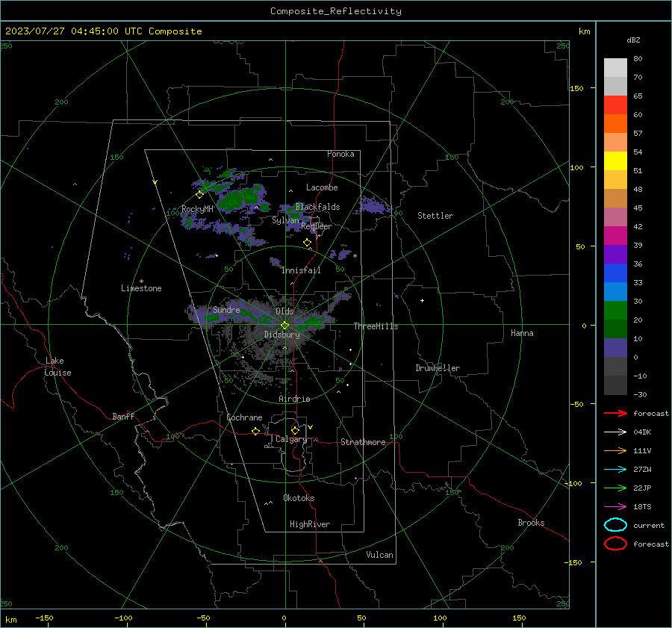Screen dimensions: 672x628
Task: Click the 65 dBZ red color swatch
Action: [x=615, y=105]
